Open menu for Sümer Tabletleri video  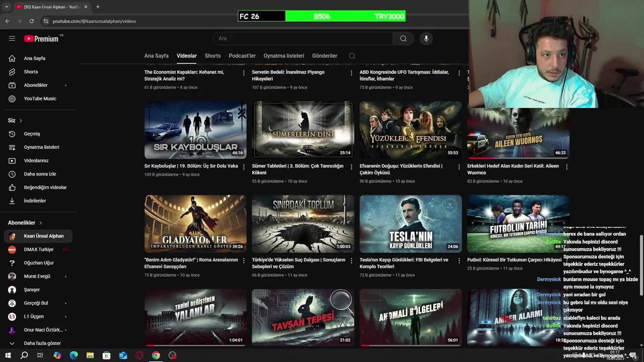352,166
